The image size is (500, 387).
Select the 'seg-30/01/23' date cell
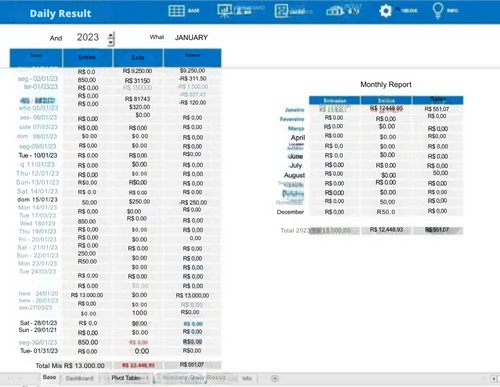[38, 342]
